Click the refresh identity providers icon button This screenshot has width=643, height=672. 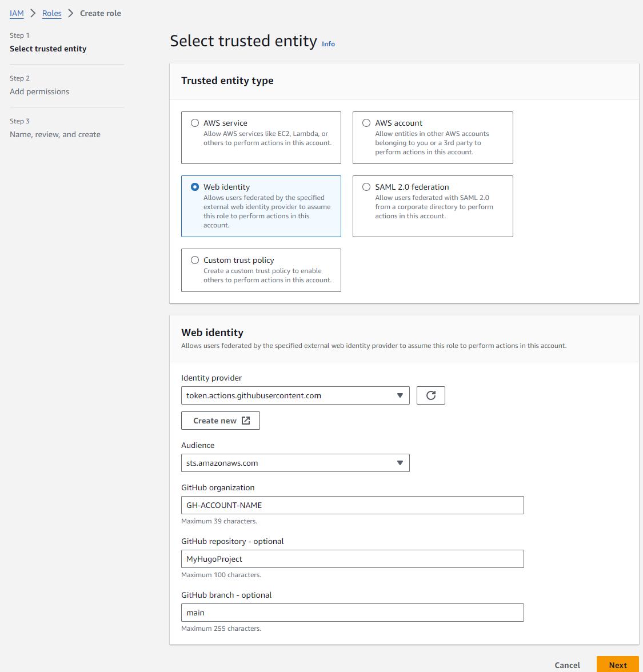coord(431,395)
